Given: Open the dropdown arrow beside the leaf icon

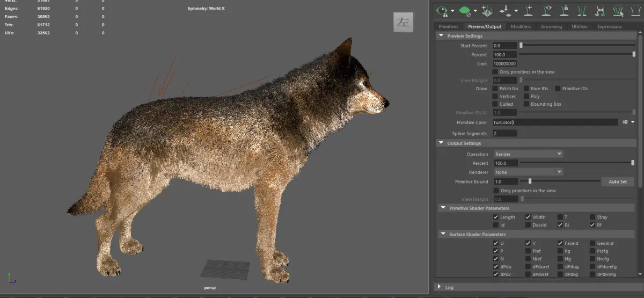Looking at the screenshot, I should click(x=475, y=10).
